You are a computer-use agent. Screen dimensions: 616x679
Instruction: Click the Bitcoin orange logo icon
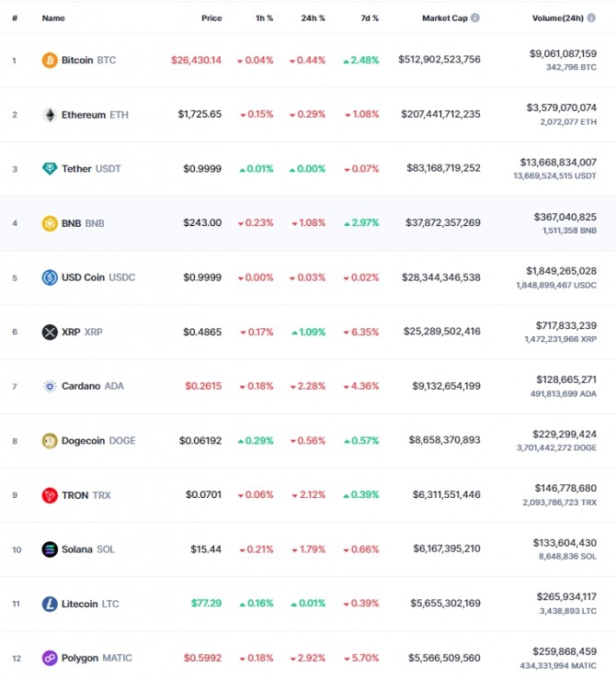coord(50,61)
